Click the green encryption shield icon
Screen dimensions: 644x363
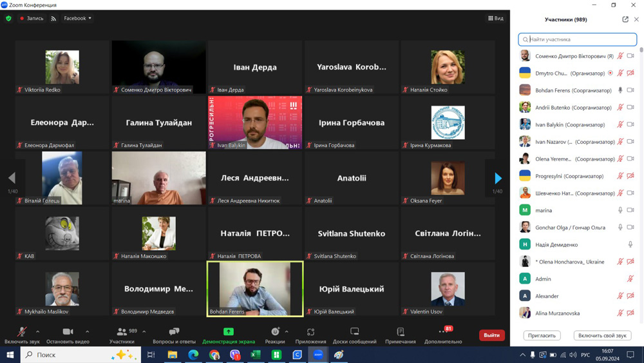click(8, 19)
